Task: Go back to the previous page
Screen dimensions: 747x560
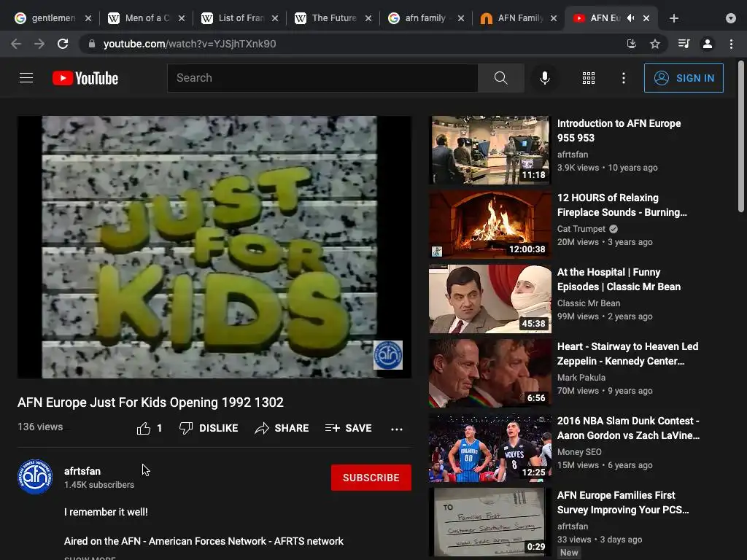Action: [x=16, y=44]
